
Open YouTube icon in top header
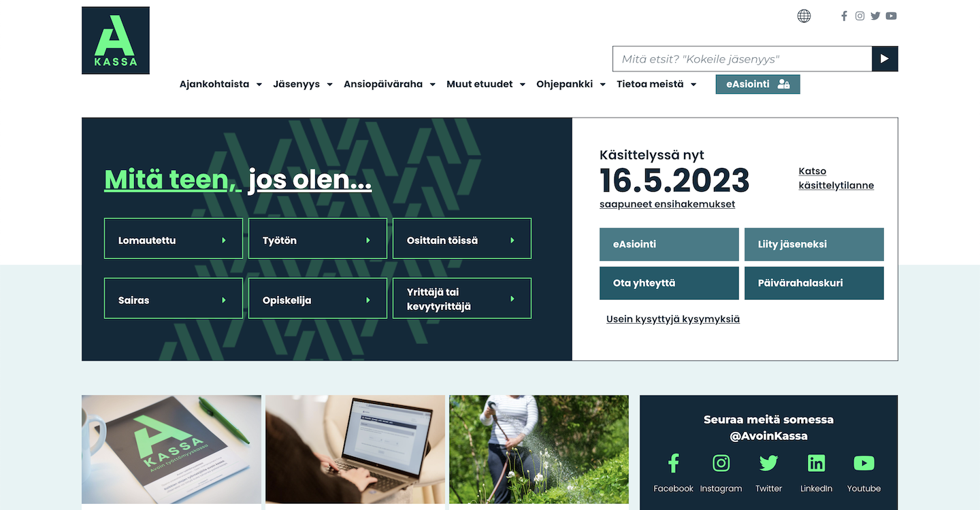891,16
